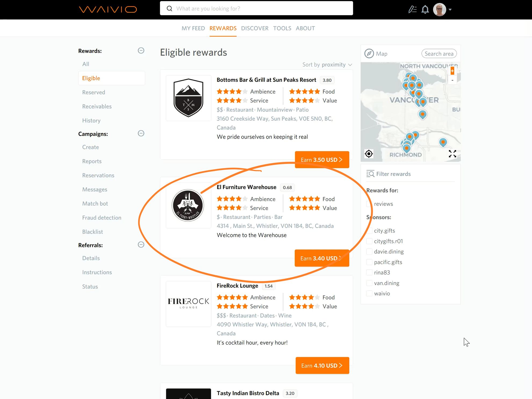The height and width of the screenshot is (399, 532).
Task: Click Earn 3.40 USD button
Action: click(x=322, y=258)
